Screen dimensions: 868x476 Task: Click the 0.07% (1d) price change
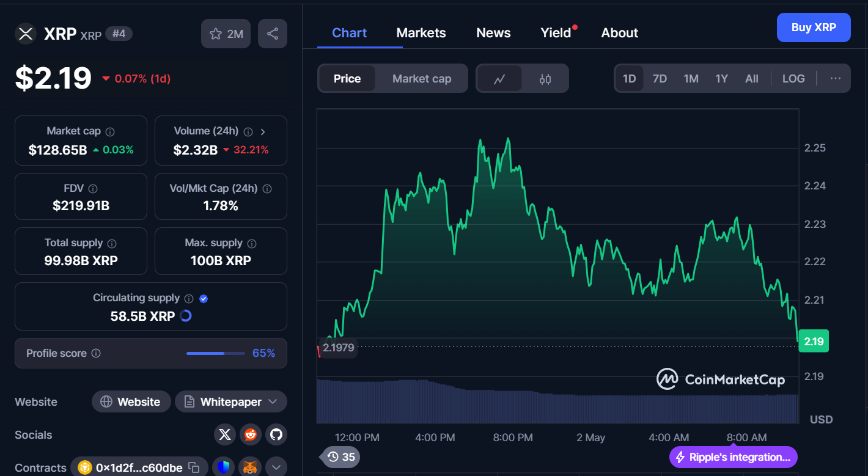coord(136,78)
